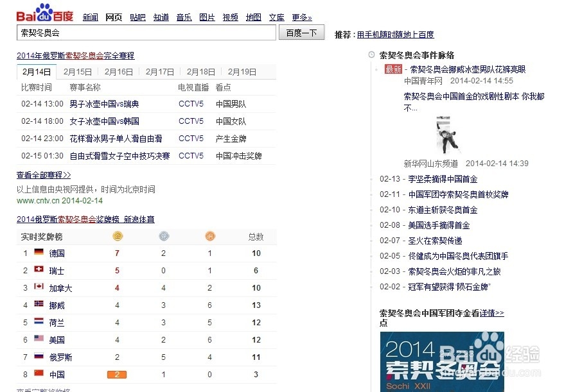573x392 pixels.
Task: Click the 最新 red tag
Action: click(x=393, y=69)
